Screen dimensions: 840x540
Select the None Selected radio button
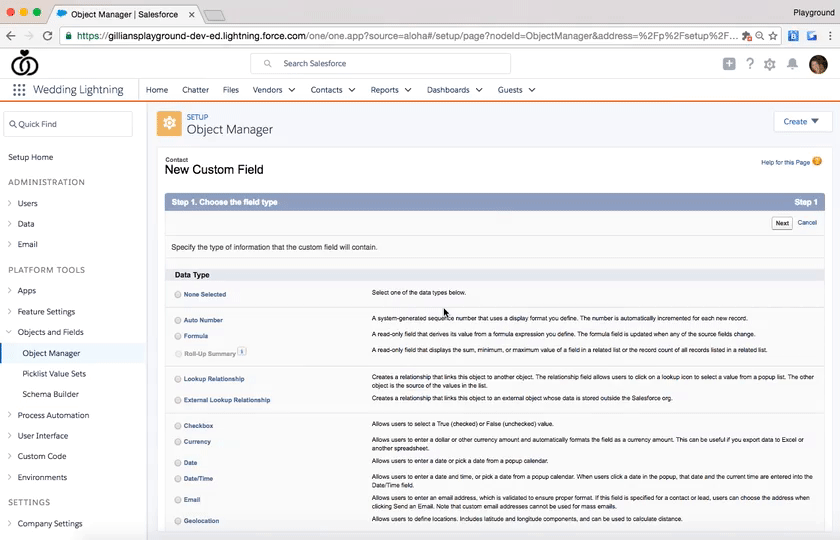[177, 295]
